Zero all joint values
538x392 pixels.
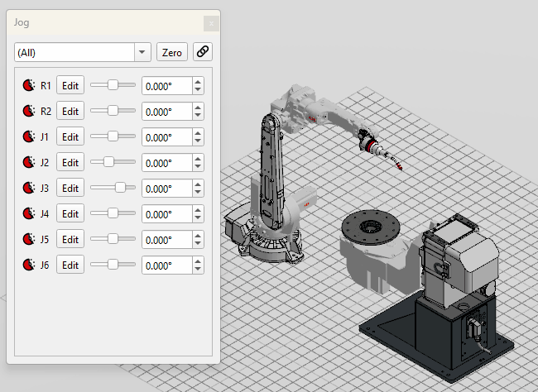[172, 52]
